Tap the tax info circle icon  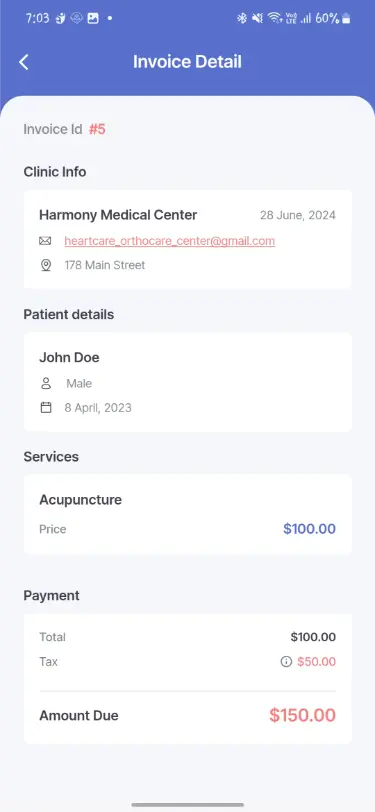tap(286, 662)
